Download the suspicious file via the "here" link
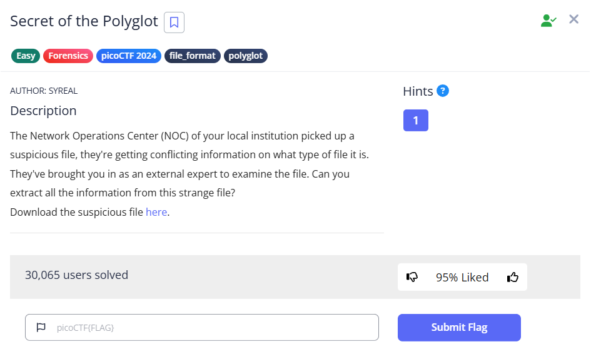 click(x=156, y=212)
